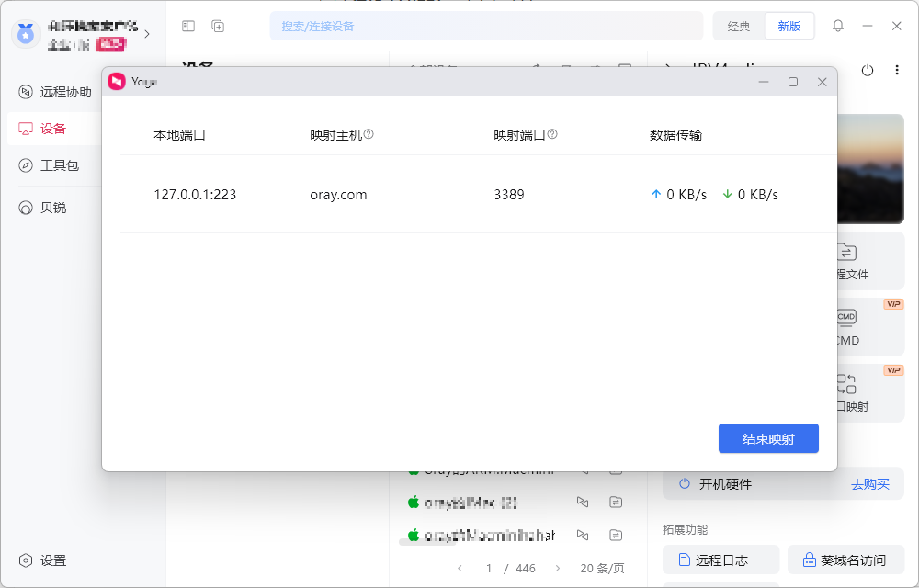Open 20 条/页 page size selector
The height and width of the screenshot is (588, 919).
[x=601, y=568]
